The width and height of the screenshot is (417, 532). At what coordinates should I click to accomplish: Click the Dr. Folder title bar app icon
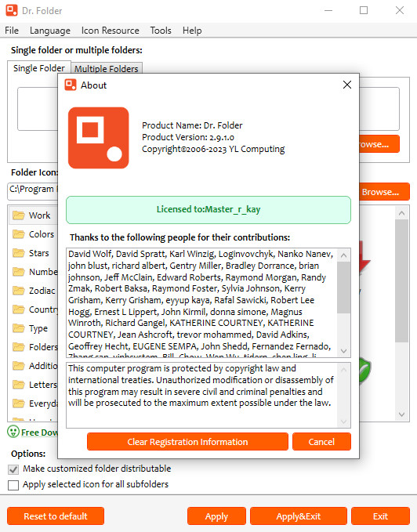12,10
